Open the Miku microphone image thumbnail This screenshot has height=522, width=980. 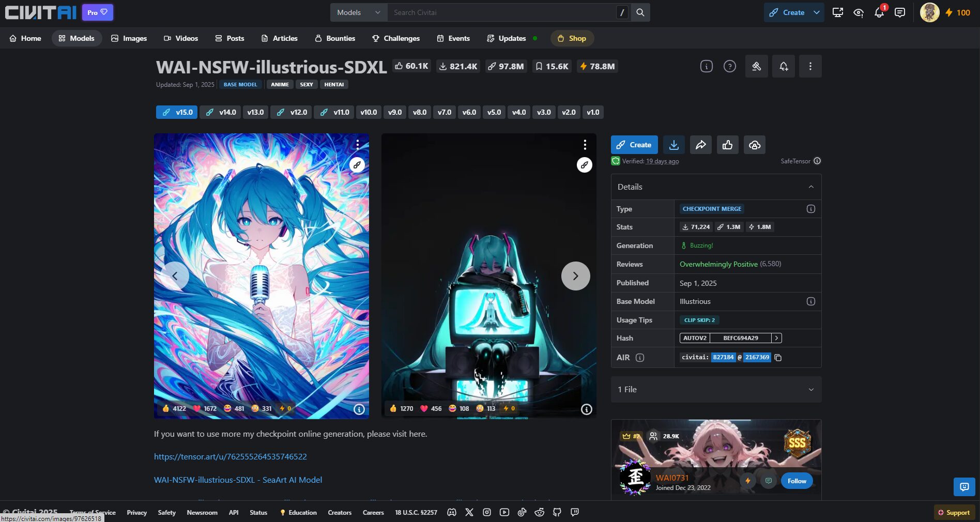coord(262,276)
